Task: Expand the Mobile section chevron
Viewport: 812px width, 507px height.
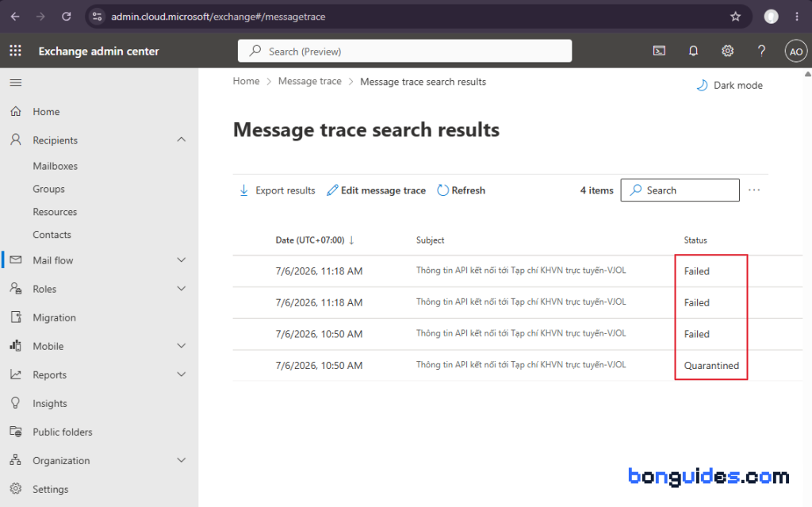Action: 182,346
